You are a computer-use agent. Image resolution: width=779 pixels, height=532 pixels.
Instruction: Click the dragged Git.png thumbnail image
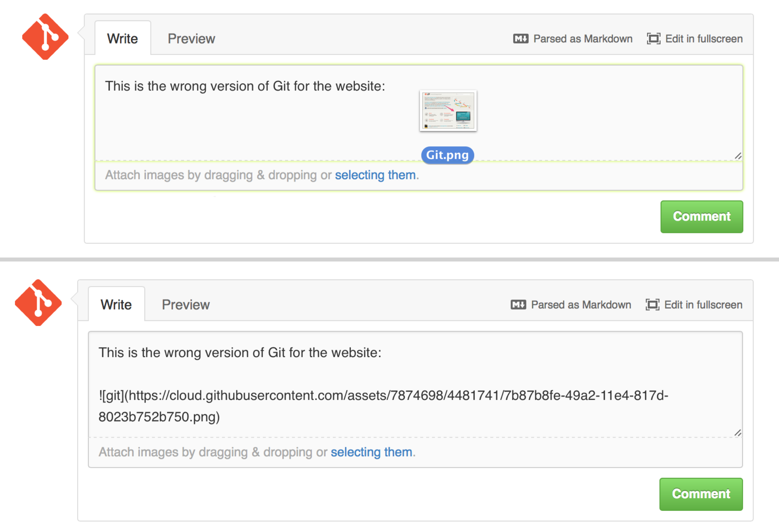coord(448,111)
